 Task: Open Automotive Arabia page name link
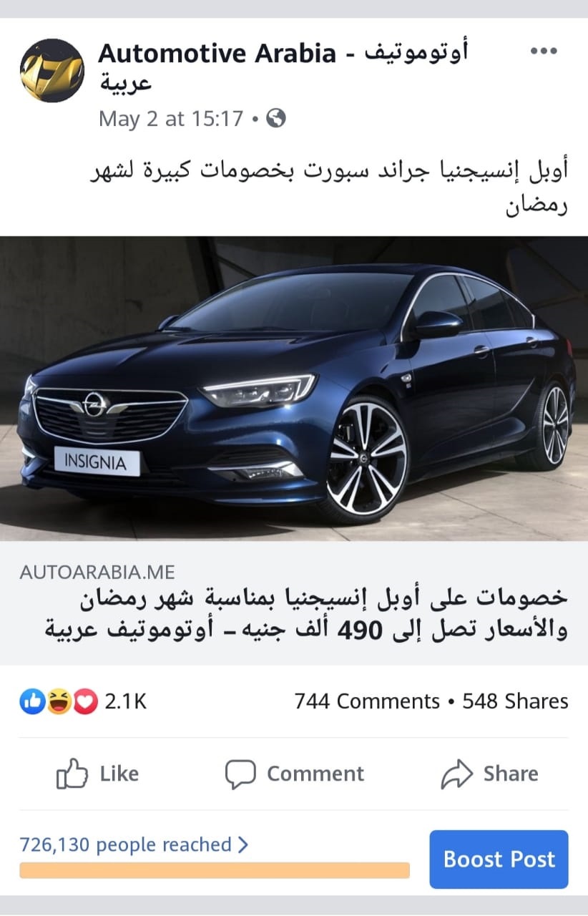283,66
